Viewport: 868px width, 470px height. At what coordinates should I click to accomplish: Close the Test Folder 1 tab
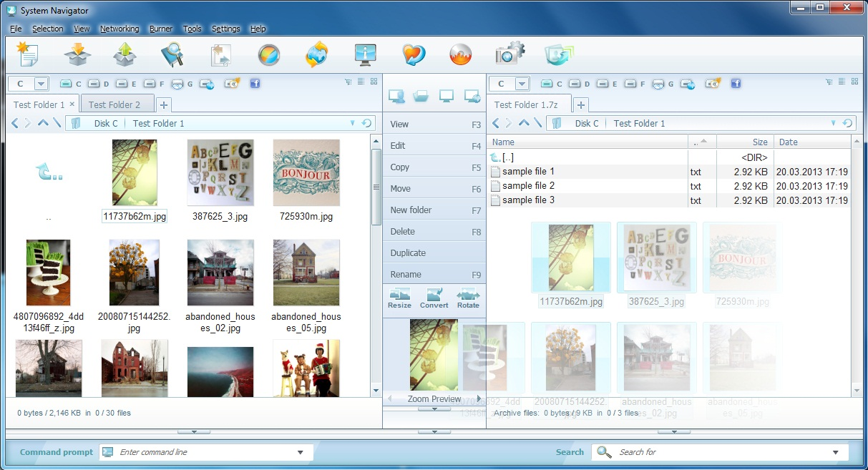tap(72, 104)
